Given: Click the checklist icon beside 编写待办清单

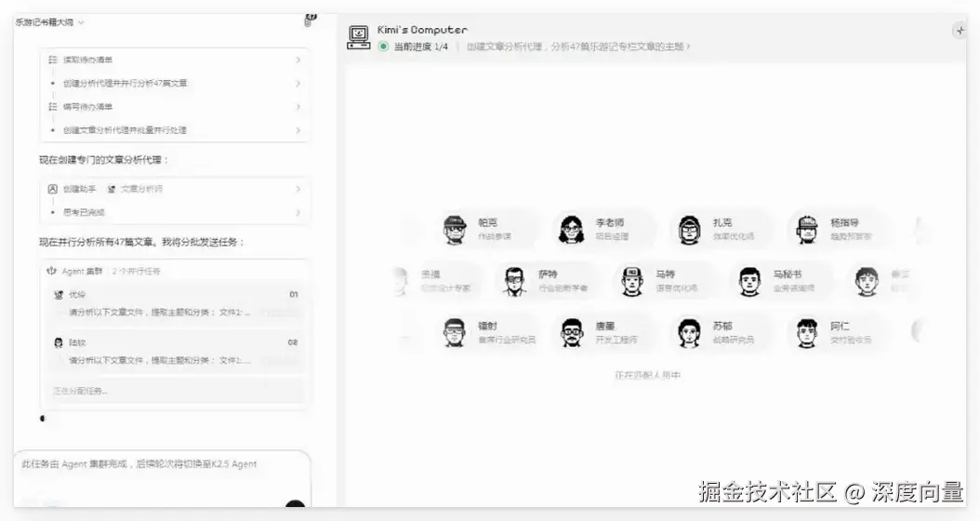Looking at the screenshot, I should click(x=53, y=106).
